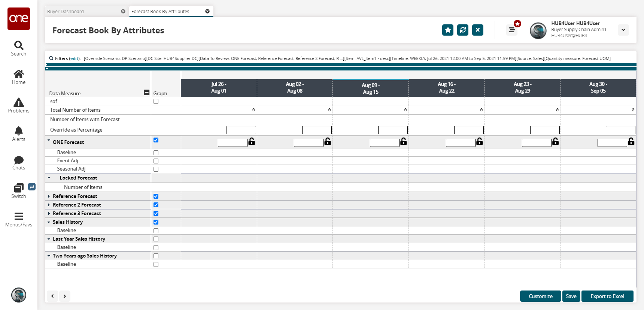
Task: Click the Aug 09 - Aug 15 column header
Action: (x=371, y=88)
